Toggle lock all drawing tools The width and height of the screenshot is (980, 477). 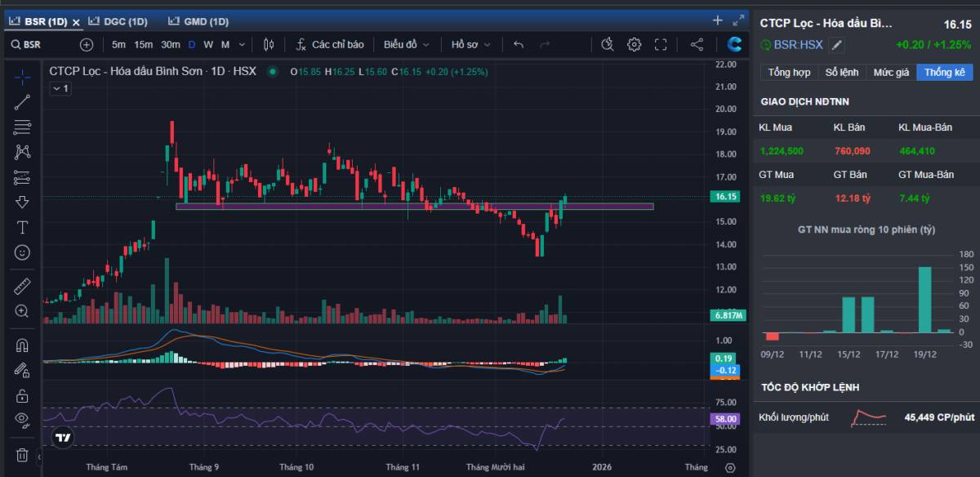pos(22,396)
